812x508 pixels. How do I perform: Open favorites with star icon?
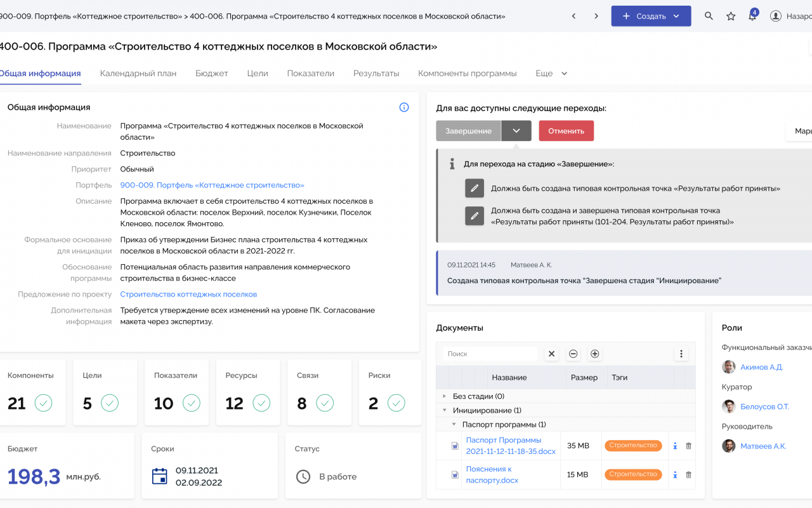[x=731, y=16]
